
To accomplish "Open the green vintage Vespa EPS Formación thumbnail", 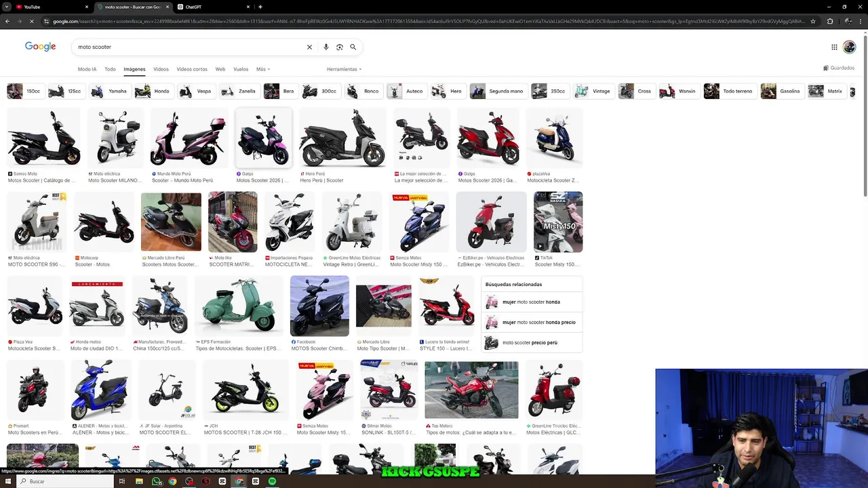I will tap(239, 306).
